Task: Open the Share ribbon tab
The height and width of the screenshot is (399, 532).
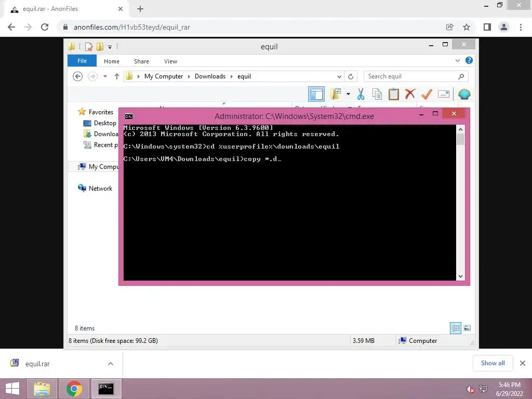Action: point(141,61)
